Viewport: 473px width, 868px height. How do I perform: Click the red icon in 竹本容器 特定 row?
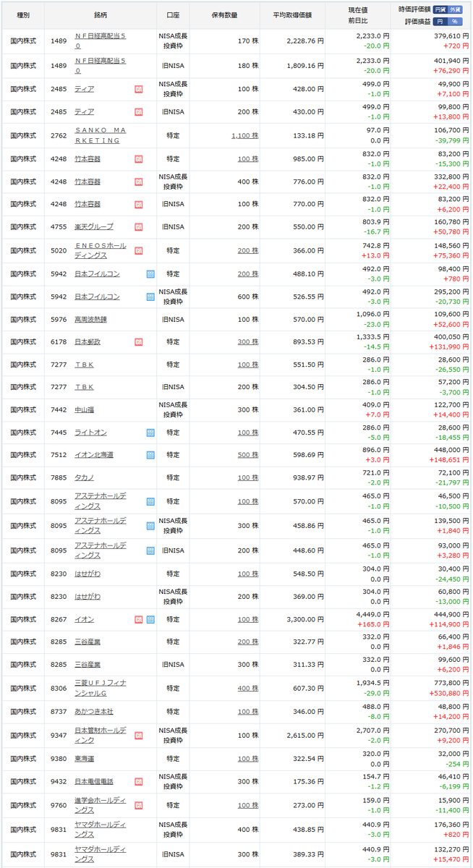[x=138, y=158]
